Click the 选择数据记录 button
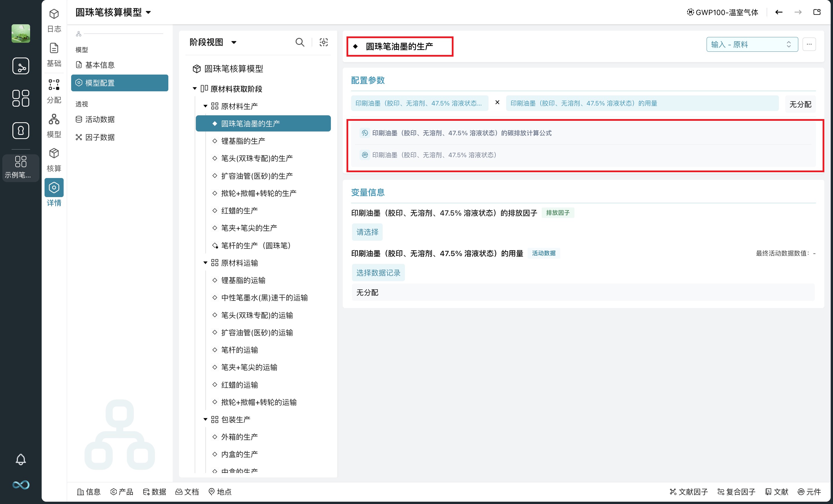This screenshot has height=504, width=833. click(378, 273)
